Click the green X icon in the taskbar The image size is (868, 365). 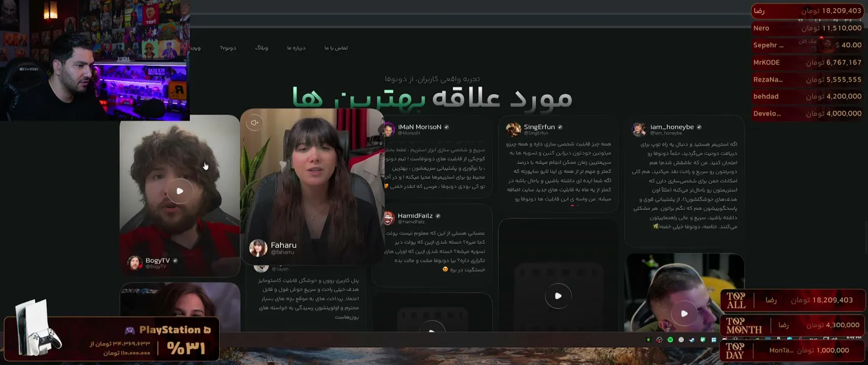tap(648, 340)
